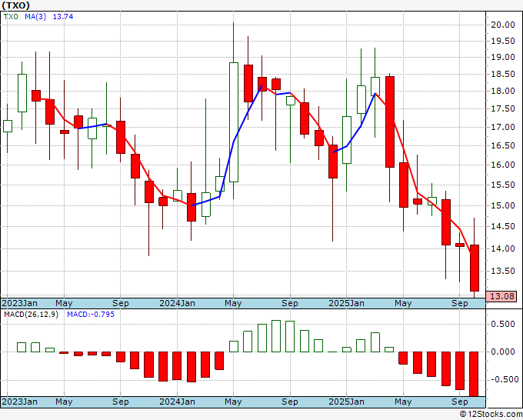
Task: Click the 17.00 price axis label
Action: (x=503, y=127)
